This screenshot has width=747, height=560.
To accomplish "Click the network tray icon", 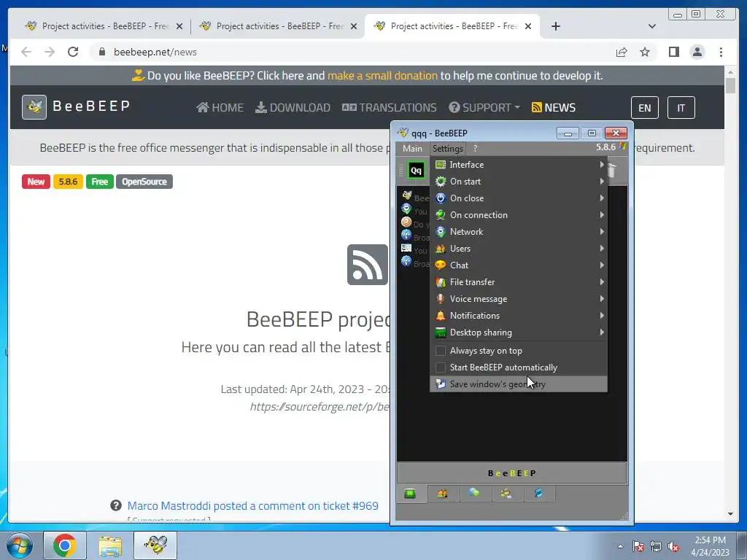I will coord(656,547).
